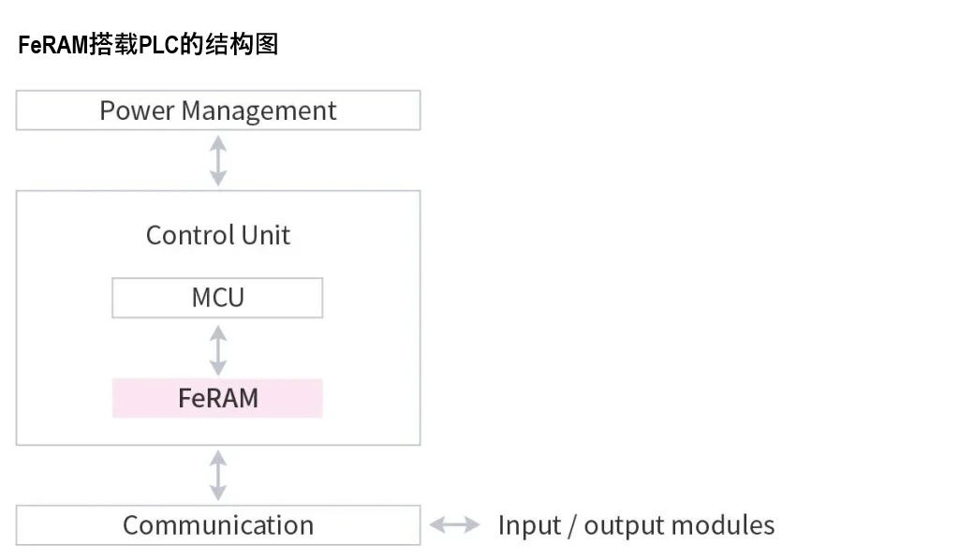The height and width of the screenshot is (560, 959).
Task: Click "PLC" in the diagram title
Action: click(158, 45)
